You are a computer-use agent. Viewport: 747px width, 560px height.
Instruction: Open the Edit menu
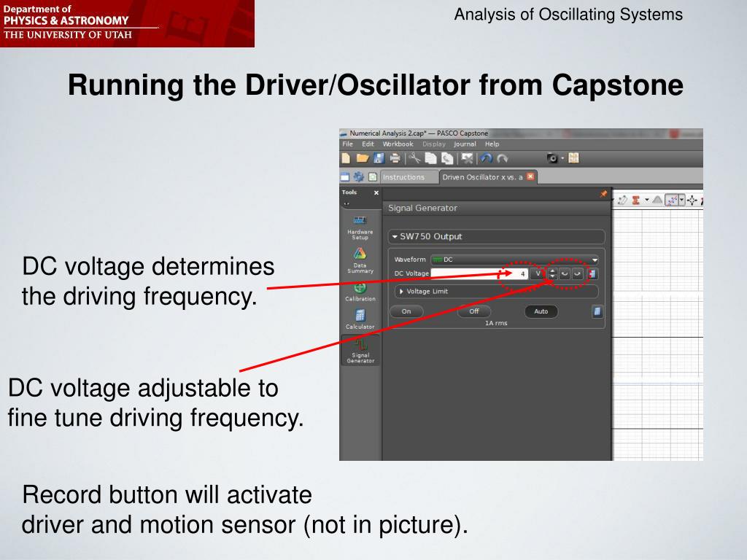click(x=368, y=144)
